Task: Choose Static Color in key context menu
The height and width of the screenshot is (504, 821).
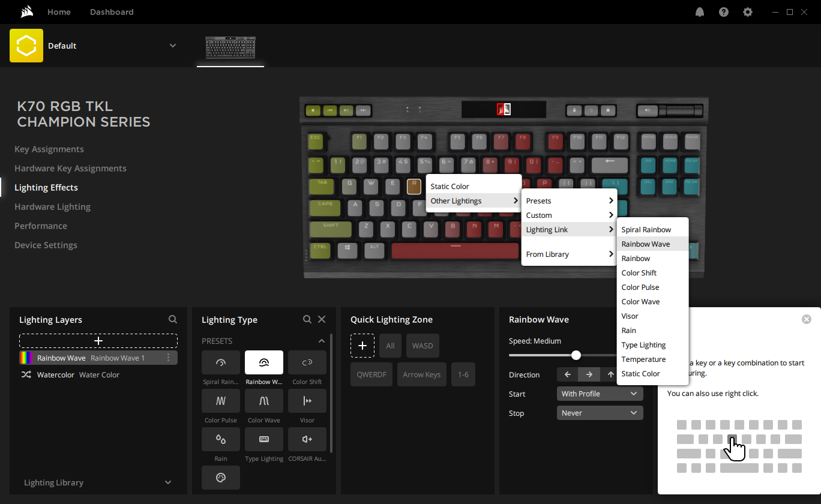Action: [473, 187]
